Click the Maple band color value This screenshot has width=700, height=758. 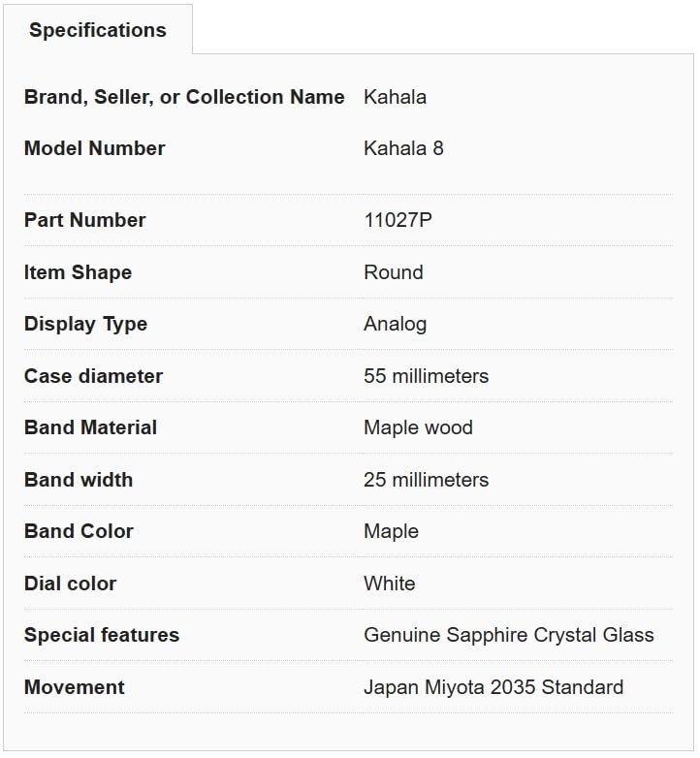coord(391,531)
